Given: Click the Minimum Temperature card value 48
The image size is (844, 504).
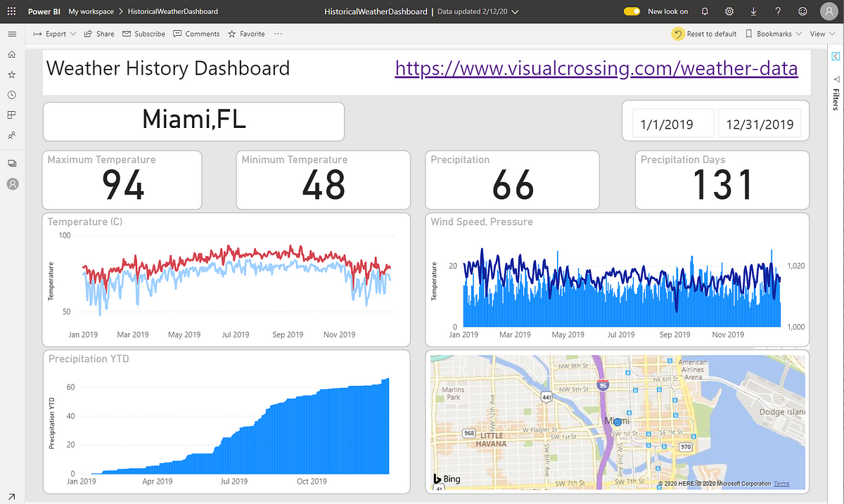Looking at the screenshot, I should click(x=324, y=186).
